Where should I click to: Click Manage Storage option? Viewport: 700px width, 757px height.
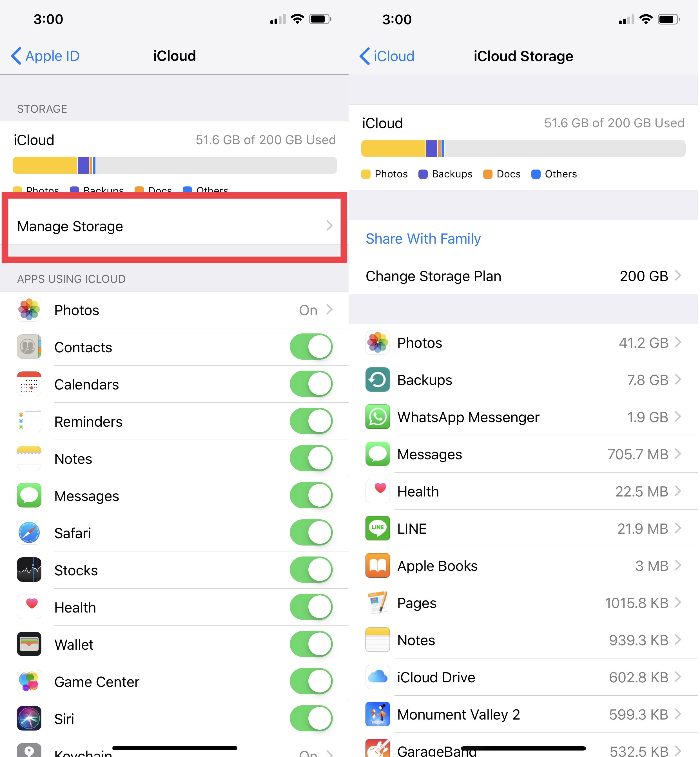tap(175, 226)
